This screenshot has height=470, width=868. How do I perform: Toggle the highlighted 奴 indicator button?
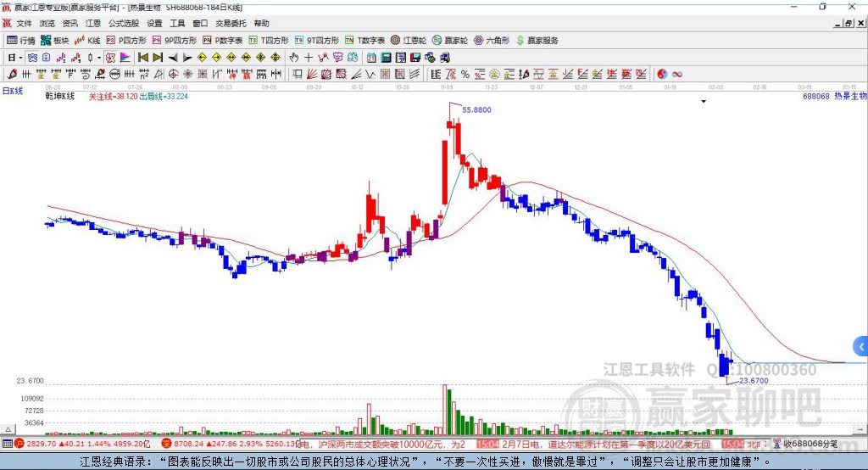click(x=111, y=58)
